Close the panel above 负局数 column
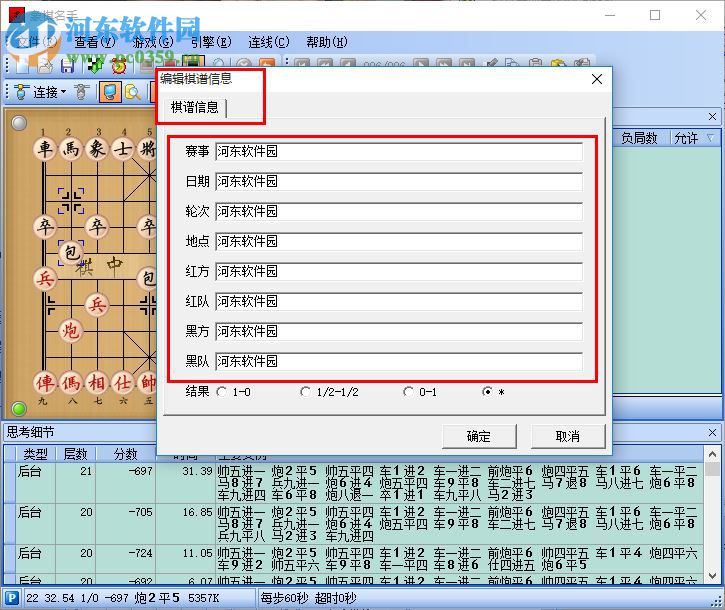Screen dimensions: 725x610 point(713,117)
